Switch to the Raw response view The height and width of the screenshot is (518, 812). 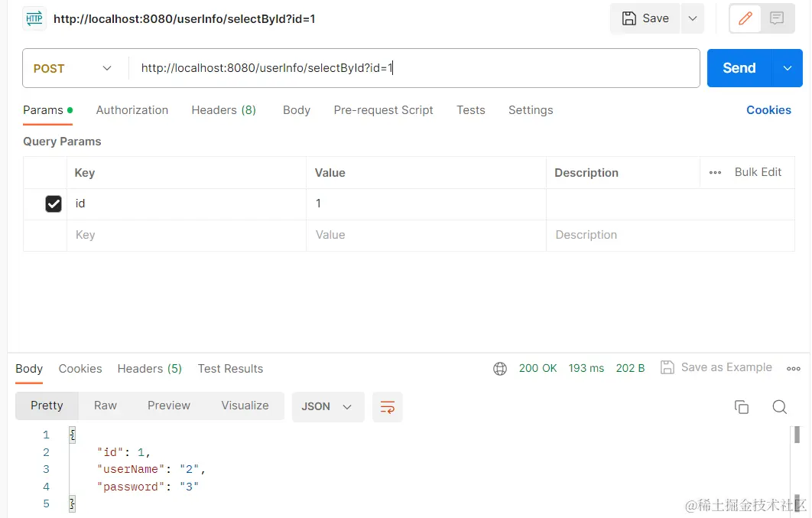coord(106,406)
